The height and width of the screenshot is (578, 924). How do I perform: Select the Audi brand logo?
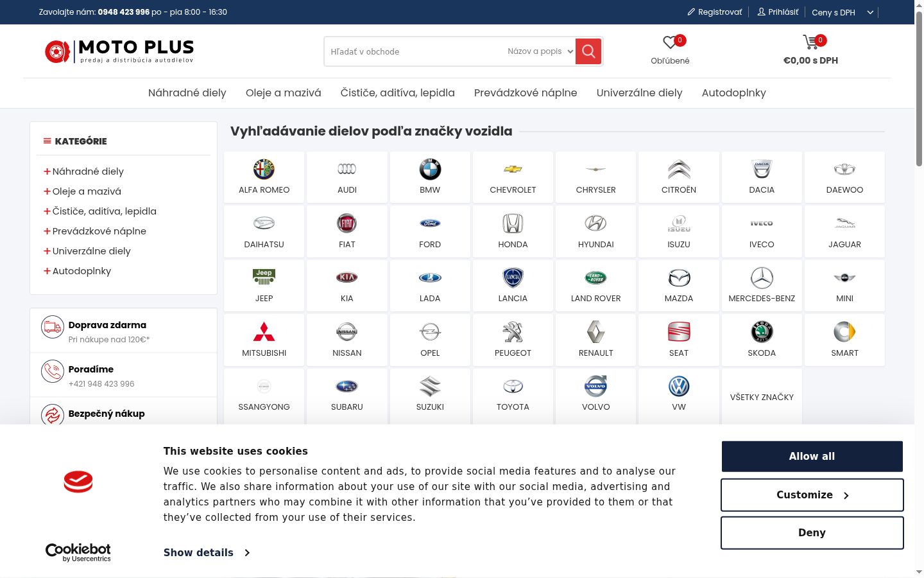[x=347, y=170]
